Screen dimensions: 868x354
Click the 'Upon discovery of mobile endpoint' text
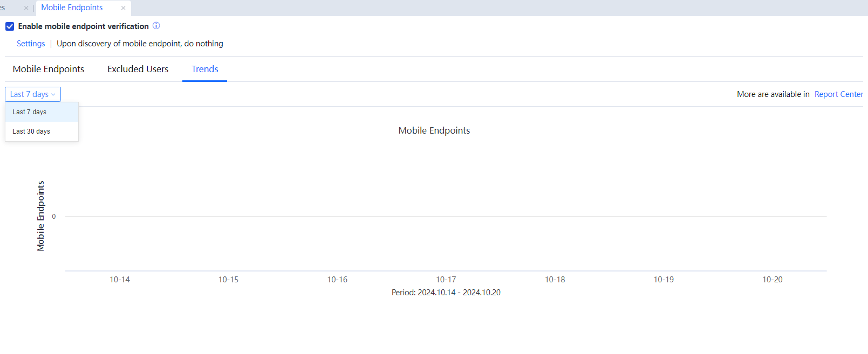[140, 44]
